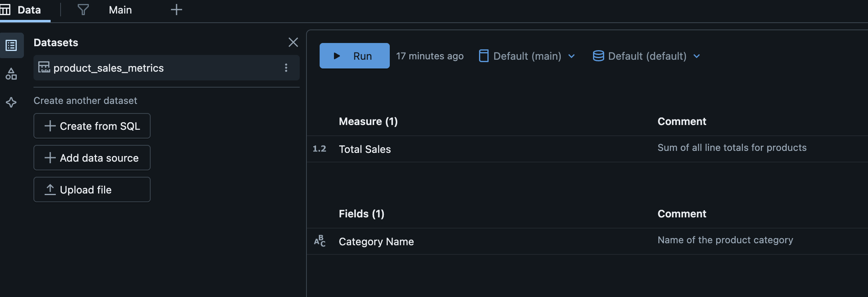Screen dimensions: 868x297
Task: Open the product_sales_metrics kebab menu
Action: point(286,68)
